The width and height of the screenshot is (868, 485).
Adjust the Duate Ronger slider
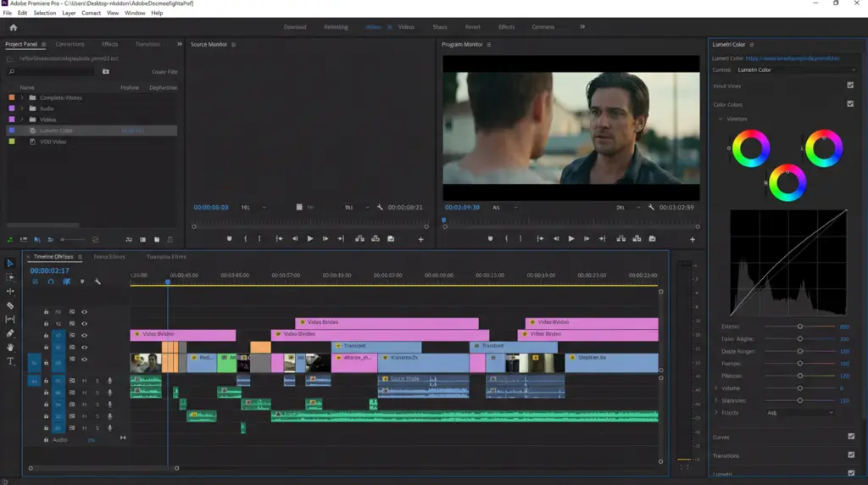(x=800, y=351)
